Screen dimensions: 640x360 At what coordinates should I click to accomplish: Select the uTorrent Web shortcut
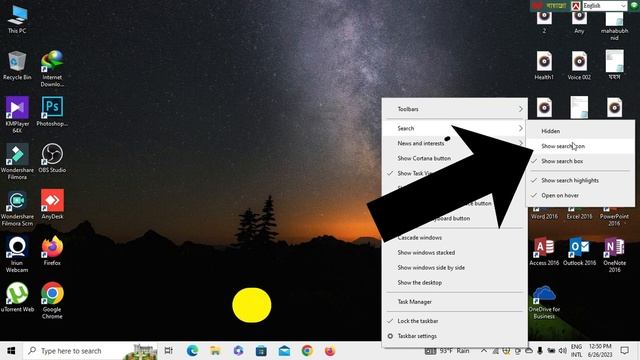17,297
